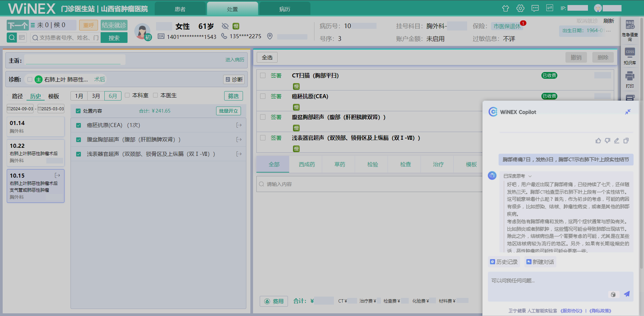Uncheck 癌胚抗原(CEA) in history list

(x=79, y=125)
